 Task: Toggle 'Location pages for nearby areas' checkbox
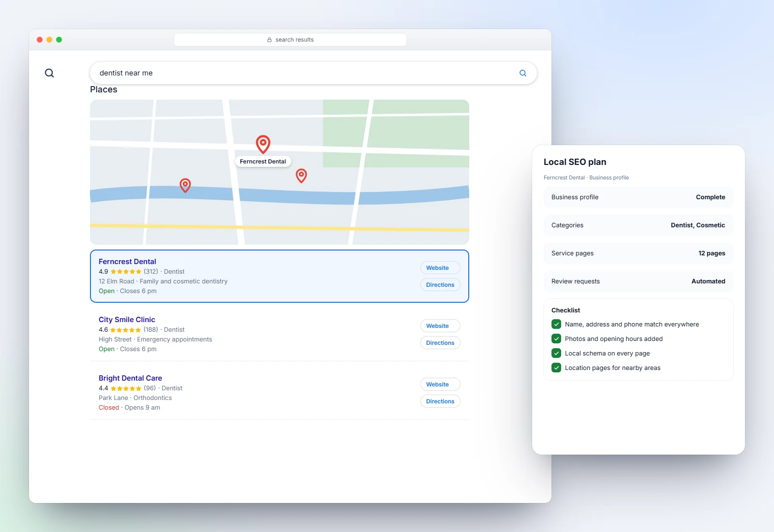(556, 368)
